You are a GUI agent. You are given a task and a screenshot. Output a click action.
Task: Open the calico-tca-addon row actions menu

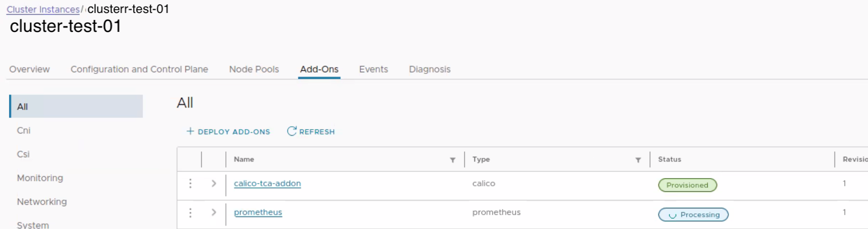pyautogui.click(x=190, y=184)
